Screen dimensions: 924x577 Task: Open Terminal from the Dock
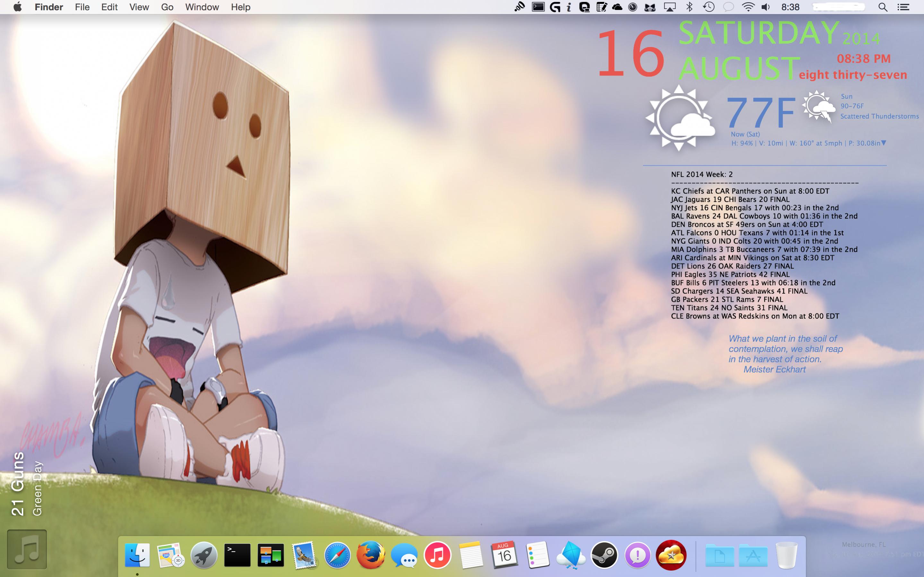[x=237, y=555]
